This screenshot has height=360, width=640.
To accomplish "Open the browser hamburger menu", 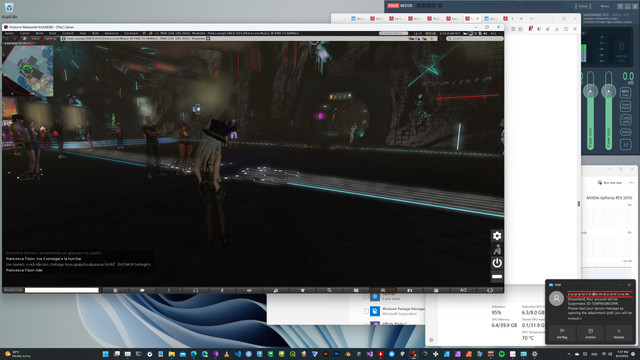I will tap(575, 29).
